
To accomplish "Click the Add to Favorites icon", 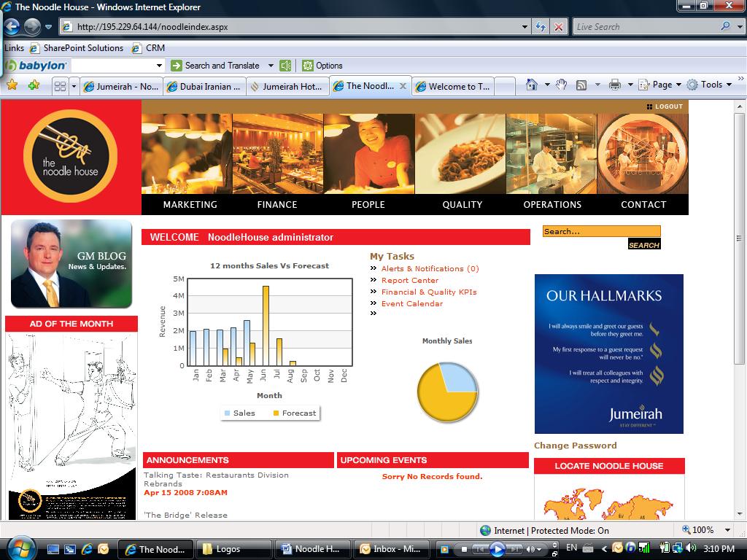I will 34,86.
